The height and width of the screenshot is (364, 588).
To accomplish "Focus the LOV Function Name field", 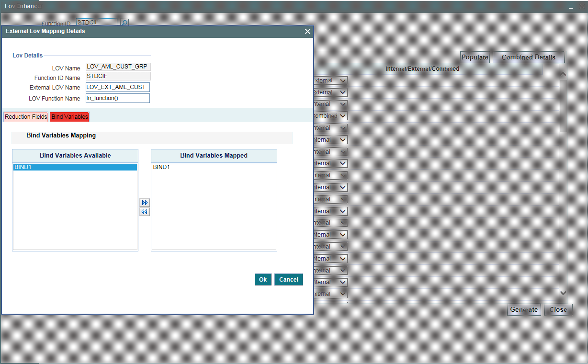I will coord(117,98).
